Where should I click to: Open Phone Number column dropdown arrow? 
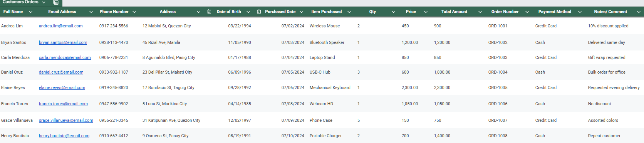(x=134, y=12)
